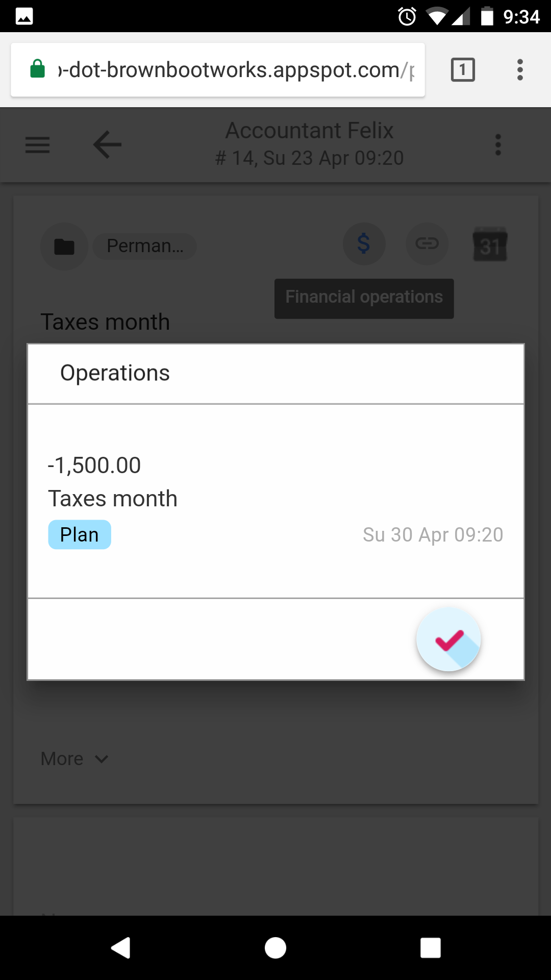Viewport: 551px width, 980px height.
Task: Go back with the app arrow
Action: (x=107, y=145)
